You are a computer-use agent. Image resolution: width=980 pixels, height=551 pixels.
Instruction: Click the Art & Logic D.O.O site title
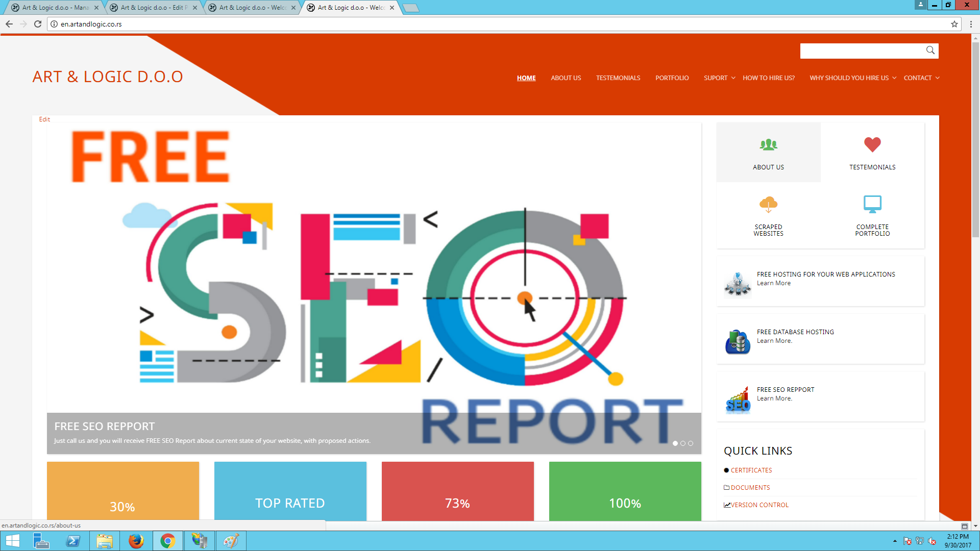(x=108, y=77)
